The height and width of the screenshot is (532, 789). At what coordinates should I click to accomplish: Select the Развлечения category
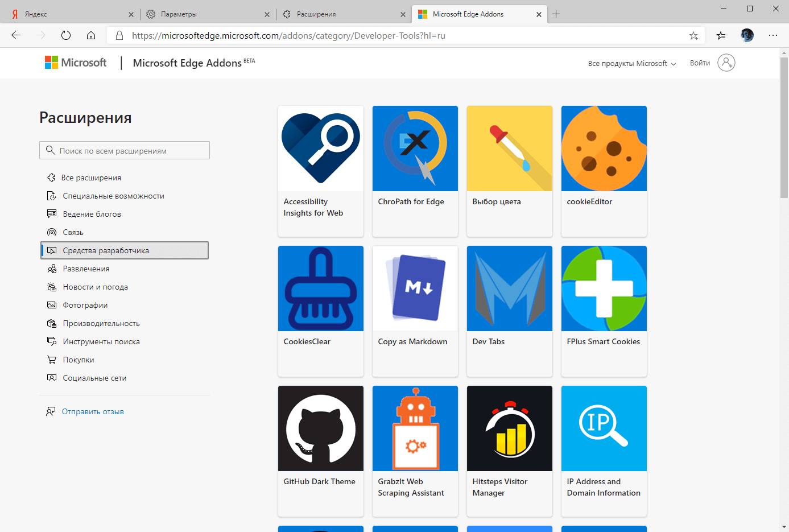pos(125,269)
